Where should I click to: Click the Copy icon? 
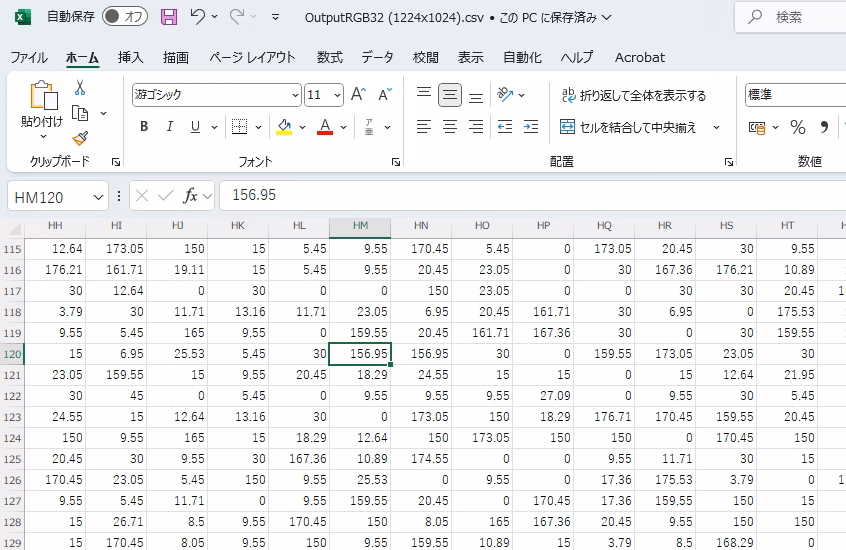click(80, 113)
